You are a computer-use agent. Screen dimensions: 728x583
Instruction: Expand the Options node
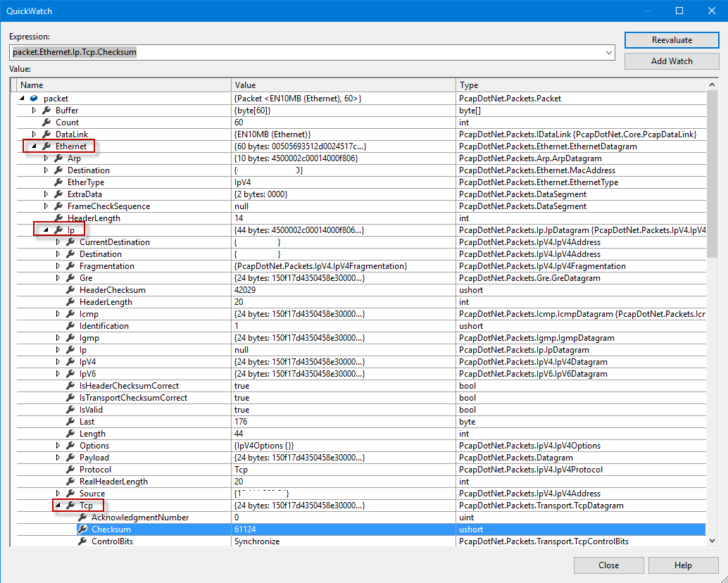click(58, 445)
